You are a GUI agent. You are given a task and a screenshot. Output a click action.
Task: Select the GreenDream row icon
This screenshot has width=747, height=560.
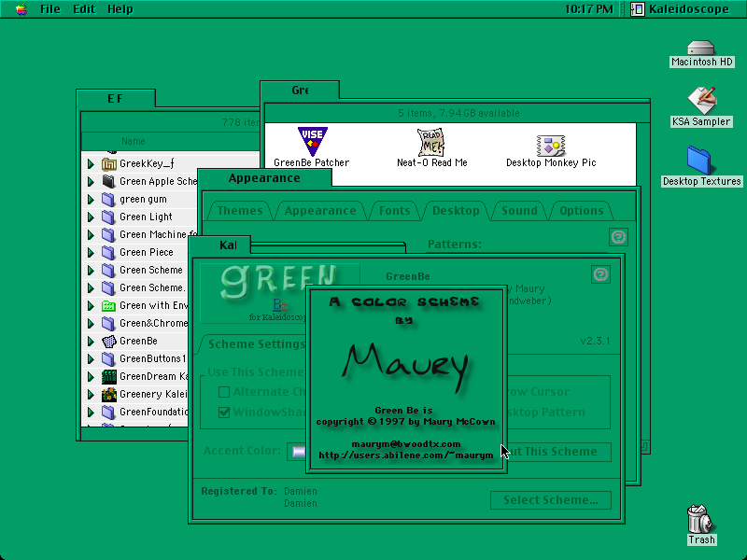pos(109,377)
